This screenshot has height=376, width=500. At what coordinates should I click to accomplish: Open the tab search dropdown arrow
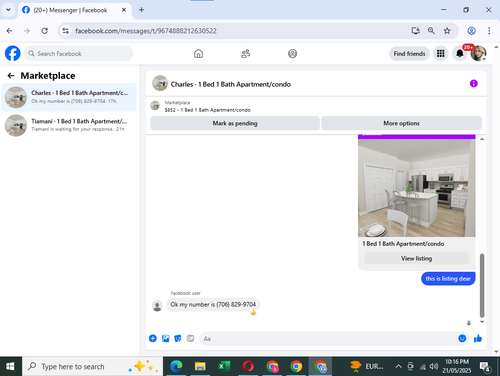coord(8,10)
